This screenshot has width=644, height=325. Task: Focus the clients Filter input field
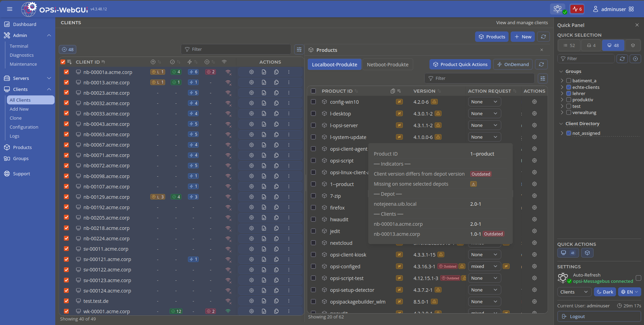point(236,49)
